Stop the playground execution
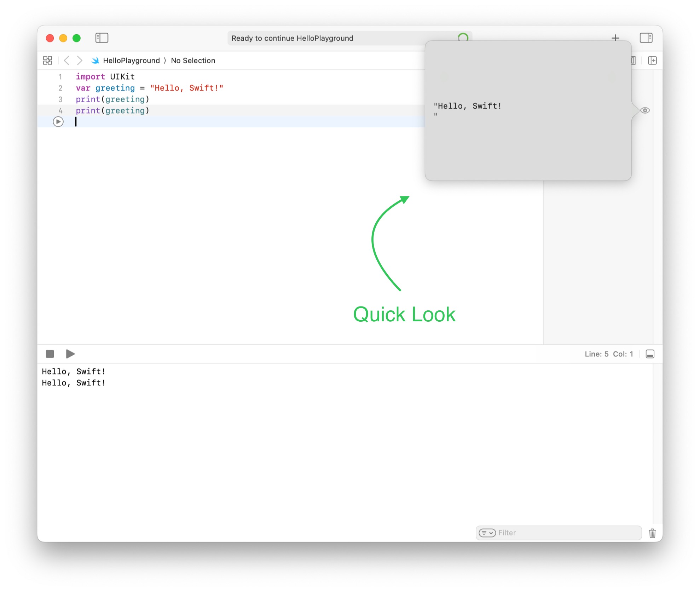Screen dimensions: 700x591 [x=50, y=354]
